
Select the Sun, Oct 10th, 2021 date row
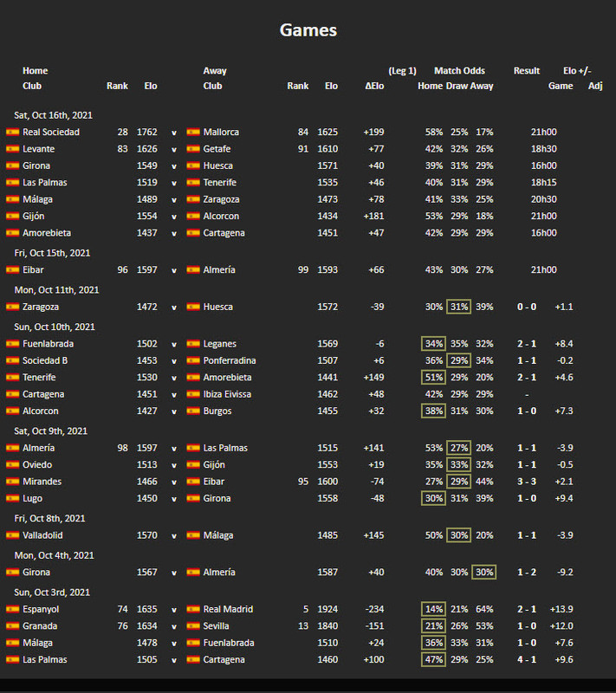coord(55,327)
